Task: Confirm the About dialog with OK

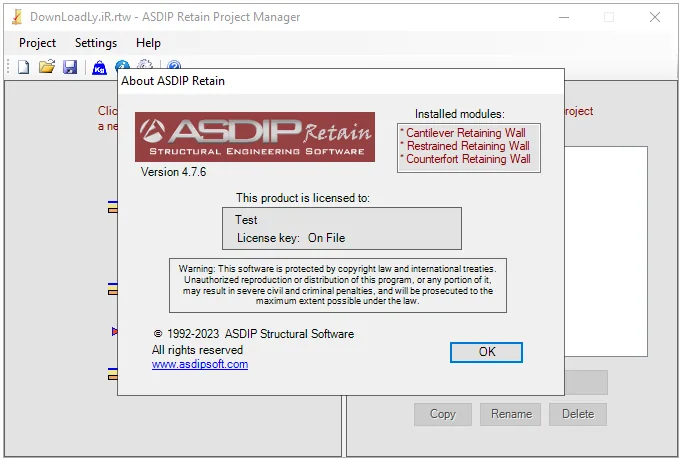Action: (x=486, y=352)
